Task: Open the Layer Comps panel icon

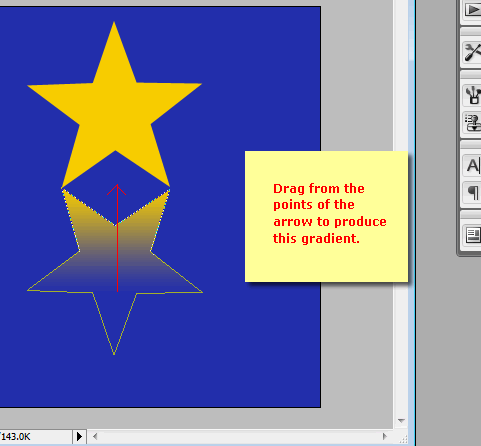Action: pos(473,235)
